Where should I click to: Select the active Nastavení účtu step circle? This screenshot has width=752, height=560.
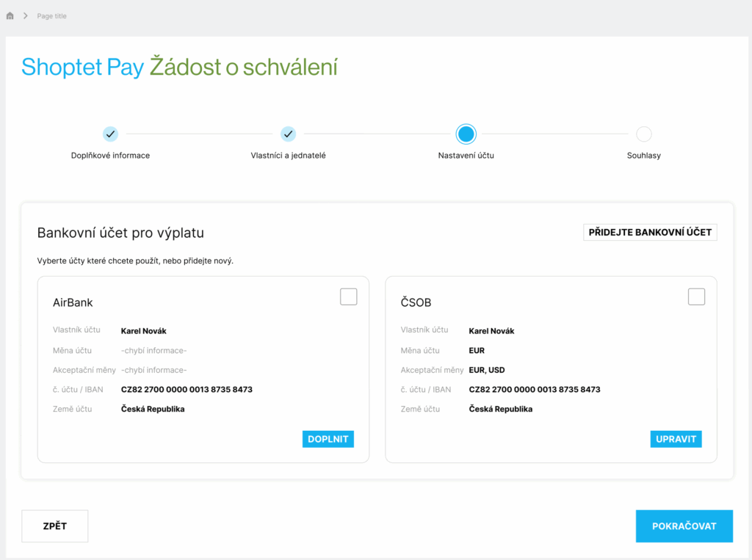[x=466, y=134]
